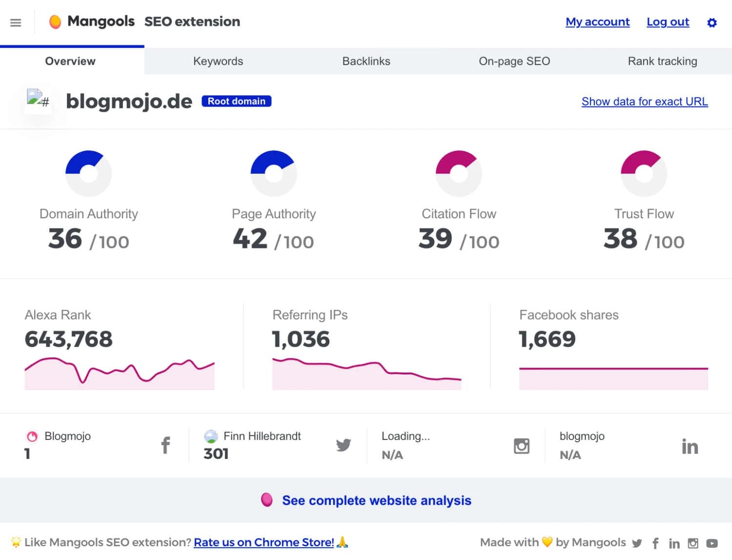Click the Root domain badge
Viewport: 732px width, 560px height.
point(236,101)
